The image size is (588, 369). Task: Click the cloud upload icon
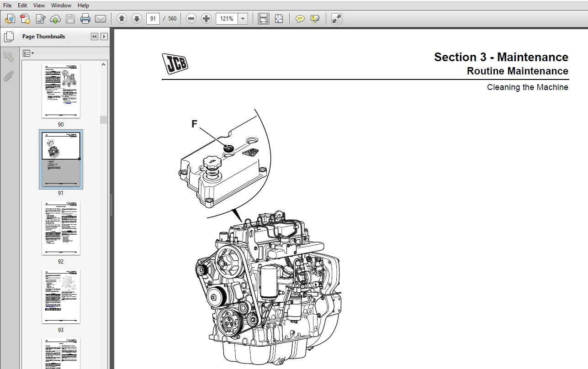pyautogui.click(x=55, y=19)
